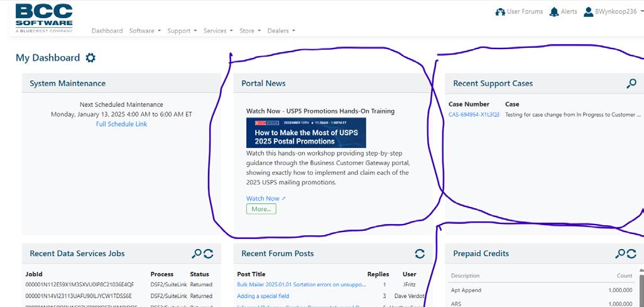
Task: Search Recent Support Cases with magnifier icon
Action: point(631,84)
